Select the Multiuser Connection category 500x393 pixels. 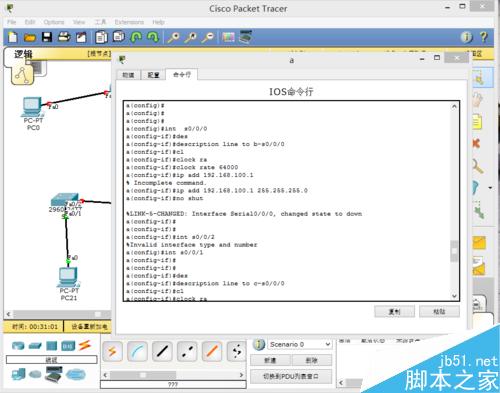click(76, 375)
